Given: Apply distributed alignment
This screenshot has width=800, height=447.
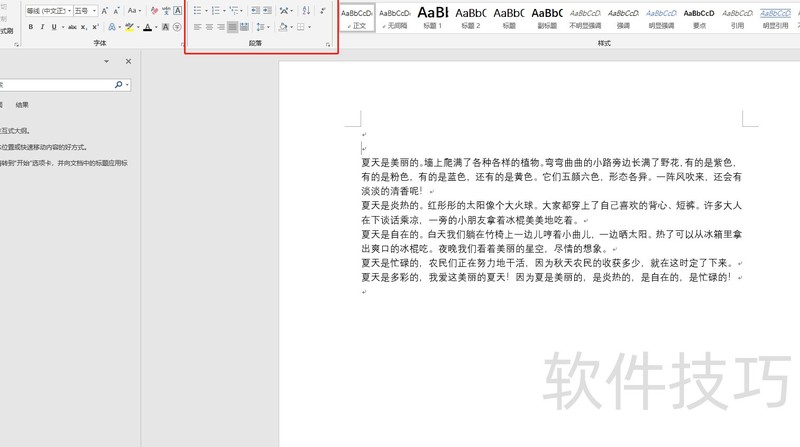Looking at the screenshot, I should pyautogui.click(x=244, y=27).
